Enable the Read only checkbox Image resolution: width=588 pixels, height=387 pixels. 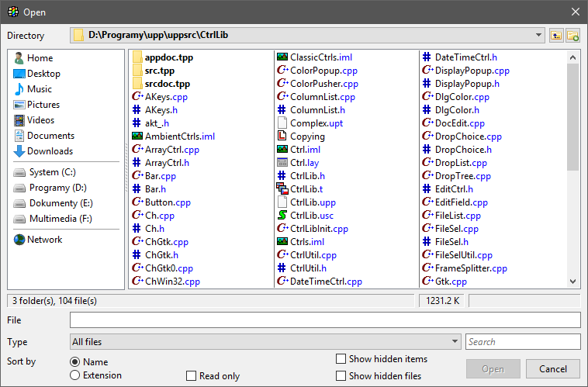coord(192,376)
